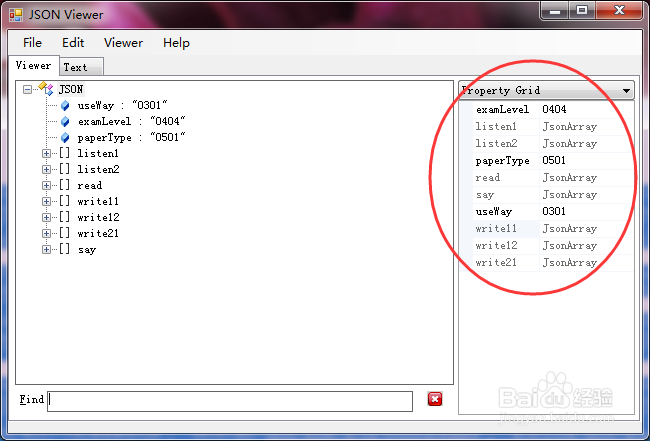Expand the listen2 array node
The width and height of the screenshot is (650, 441).
click(x=46, y=170)
